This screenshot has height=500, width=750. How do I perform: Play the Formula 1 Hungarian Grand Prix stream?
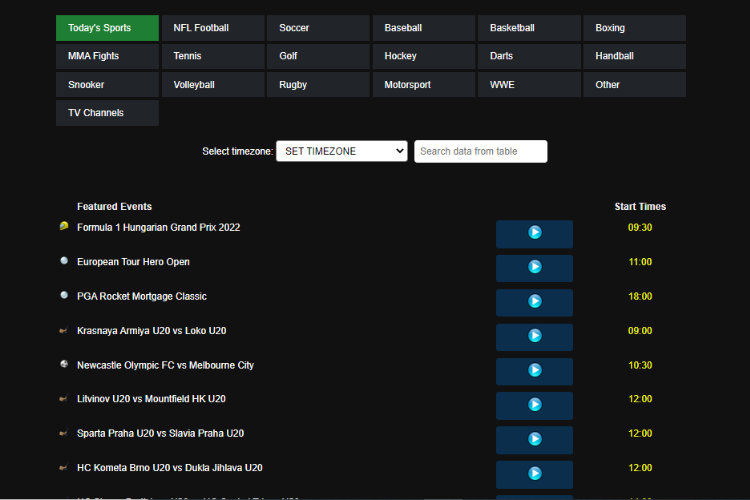(534, 233)
